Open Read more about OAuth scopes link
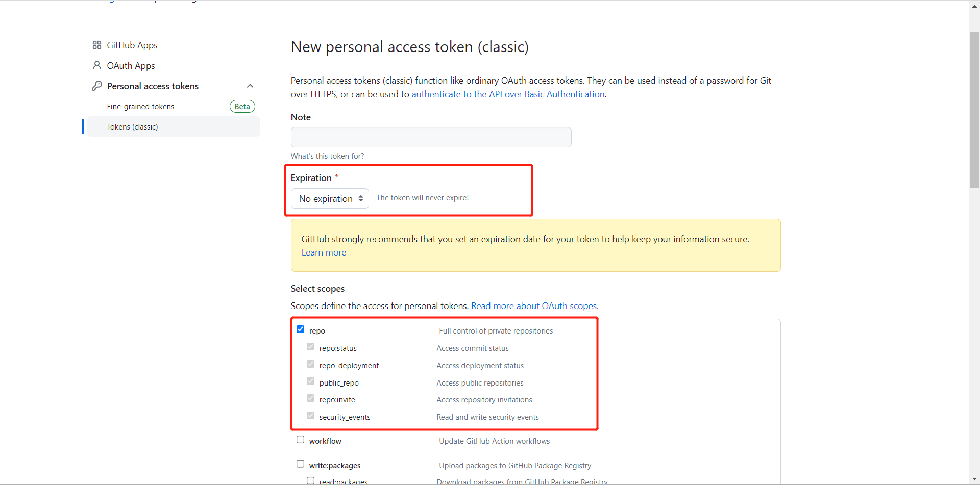 coord(534,306)
